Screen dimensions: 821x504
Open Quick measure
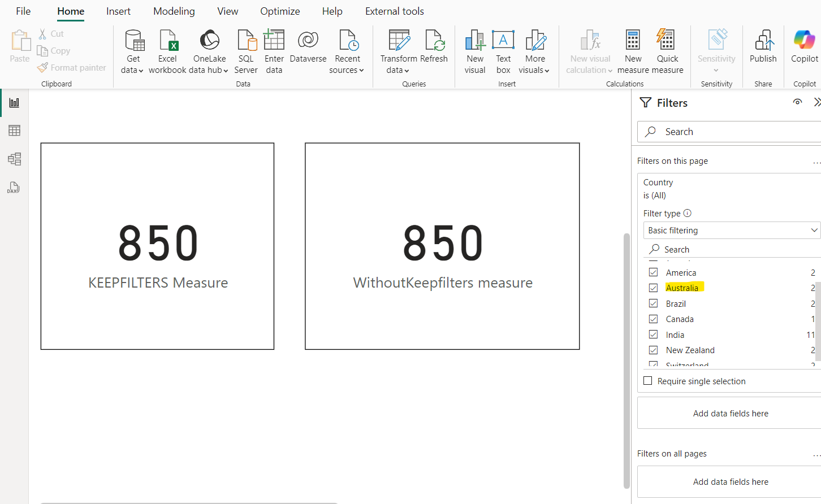click(666, 51)
